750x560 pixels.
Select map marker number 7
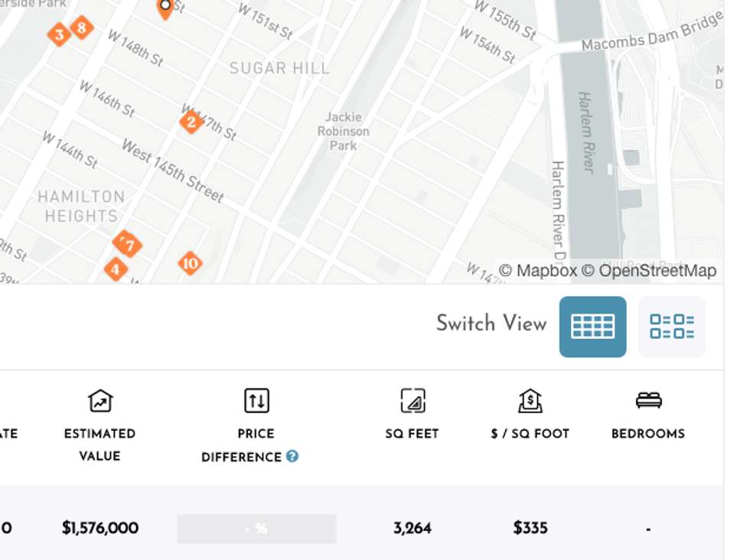click(130, 246)
